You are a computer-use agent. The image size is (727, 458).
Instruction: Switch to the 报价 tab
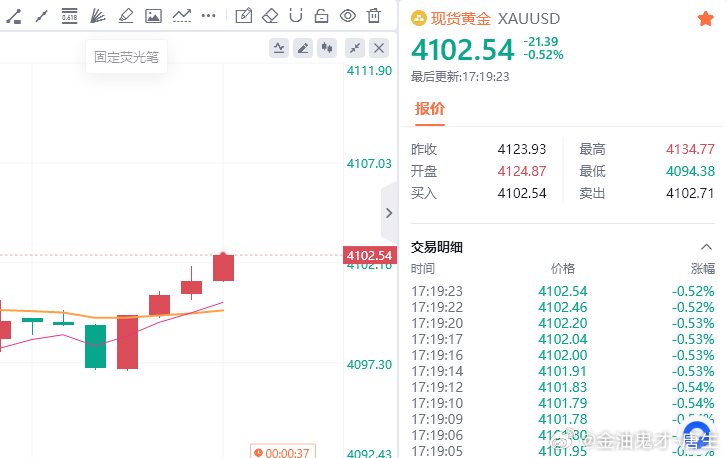coord(430,109)
